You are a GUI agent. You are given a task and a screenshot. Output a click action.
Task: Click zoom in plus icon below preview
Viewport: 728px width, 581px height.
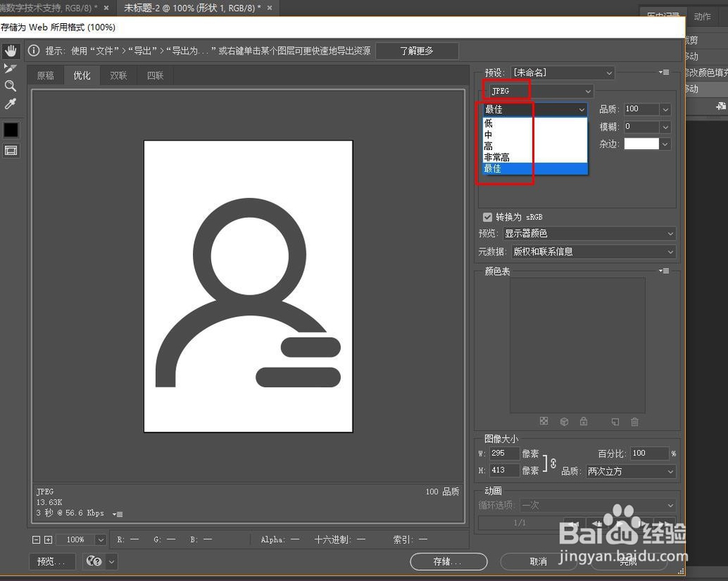48,539
